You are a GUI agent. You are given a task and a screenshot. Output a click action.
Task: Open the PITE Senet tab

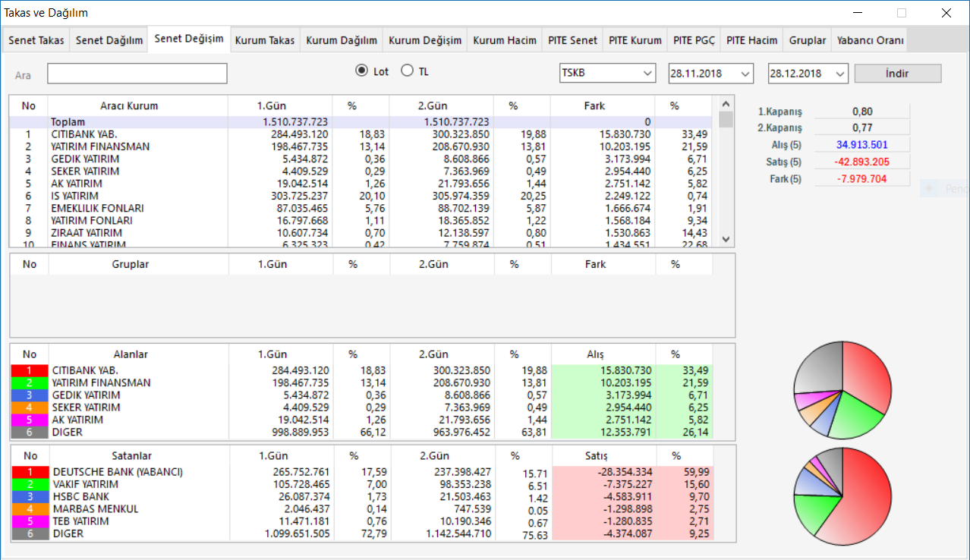coord(573,41)
